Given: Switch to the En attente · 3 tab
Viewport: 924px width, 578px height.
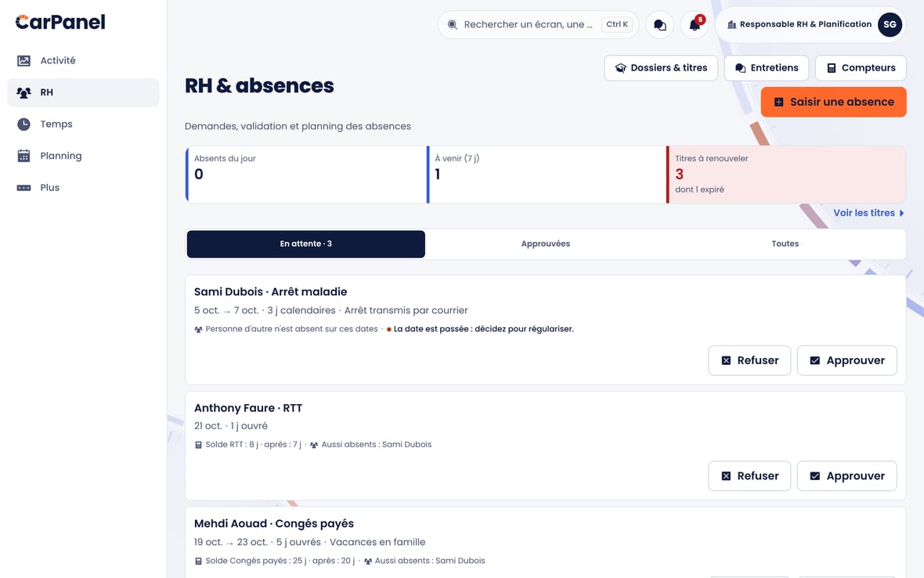Looking at the screenshot, I should (306, 244).
